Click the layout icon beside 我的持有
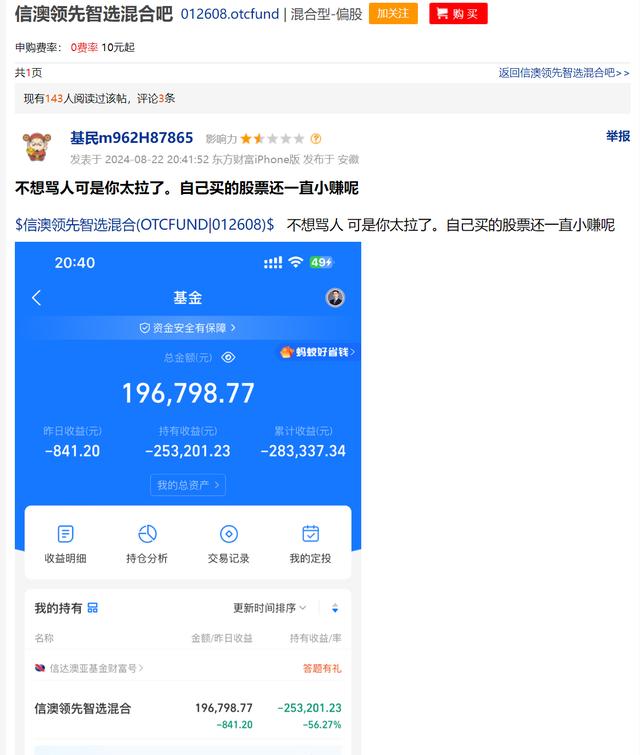The width and height of the screenshot is (640, 755). [92, 608]
